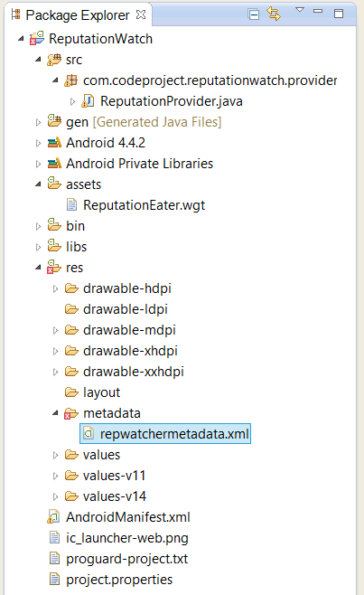Click the ReputationProvider.java file icon

(x=88, y=101)
